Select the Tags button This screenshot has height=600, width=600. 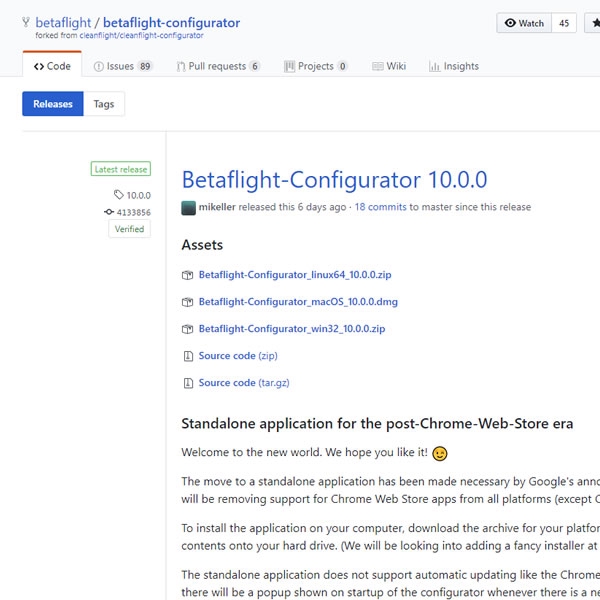click(x=104, y=104)
